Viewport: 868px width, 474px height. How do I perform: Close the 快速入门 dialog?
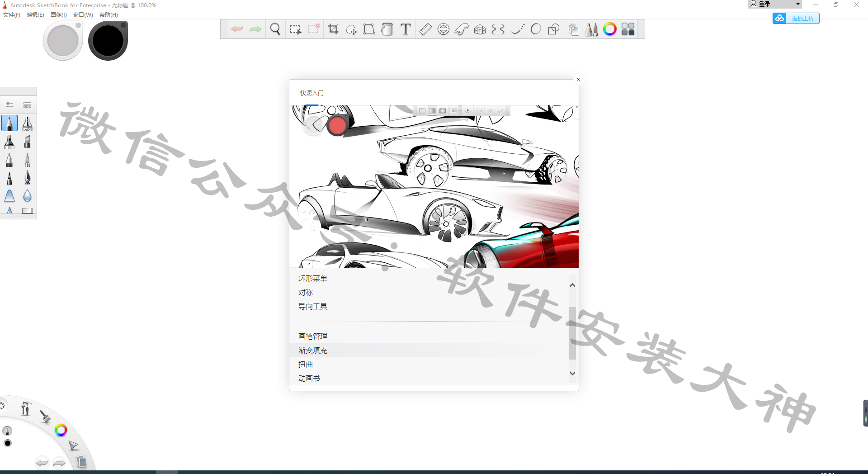point(579,80)
